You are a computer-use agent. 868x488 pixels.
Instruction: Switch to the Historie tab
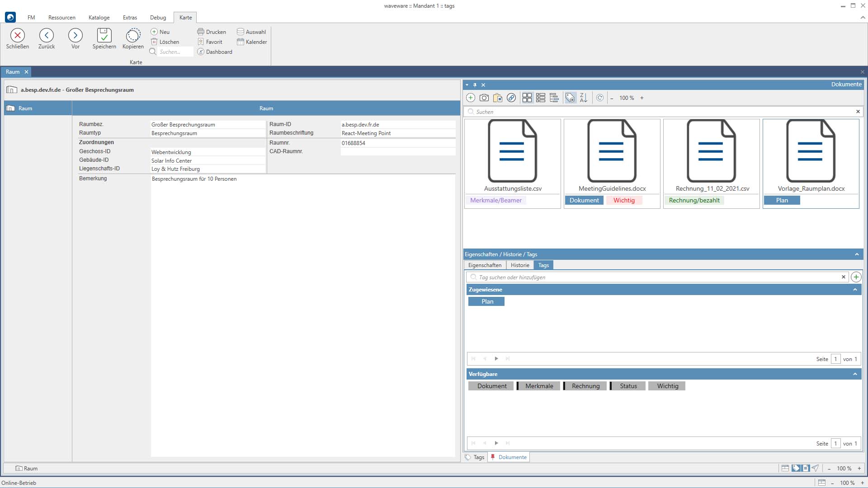(x=520, y=265)
